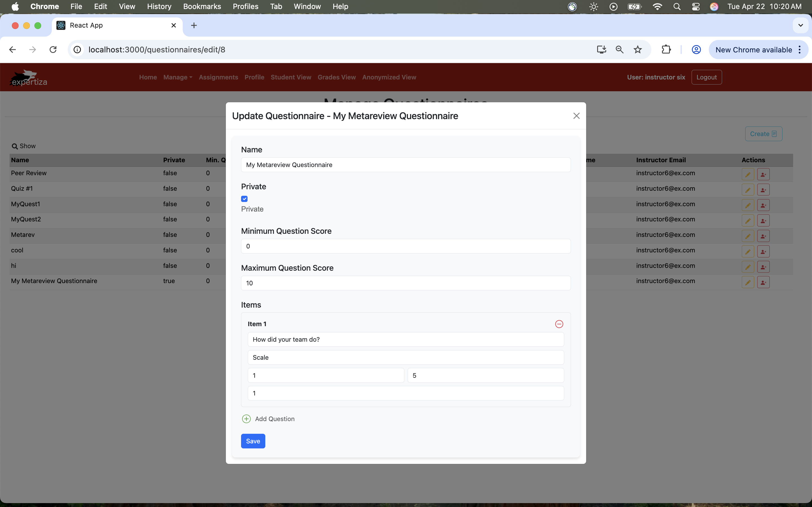Open the Bookmarks menu in the menu bar
Image resolution: width=812 pixels, height=507 pixels.
[x=202, y=6]
